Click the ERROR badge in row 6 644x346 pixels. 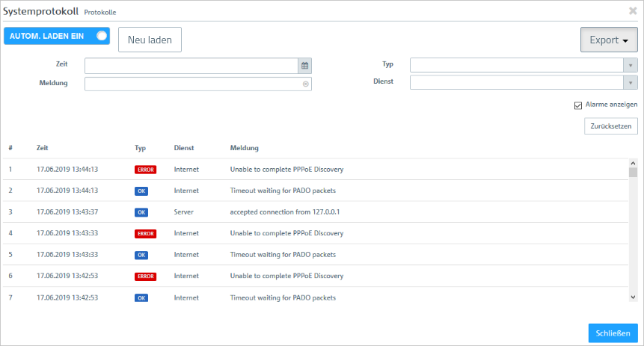point(145,277)
